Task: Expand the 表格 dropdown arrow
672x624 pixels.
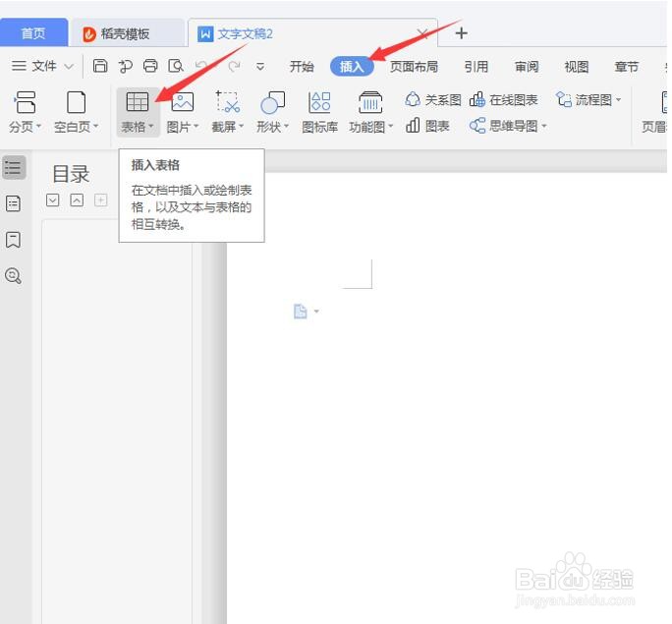Action: point(151,126)
